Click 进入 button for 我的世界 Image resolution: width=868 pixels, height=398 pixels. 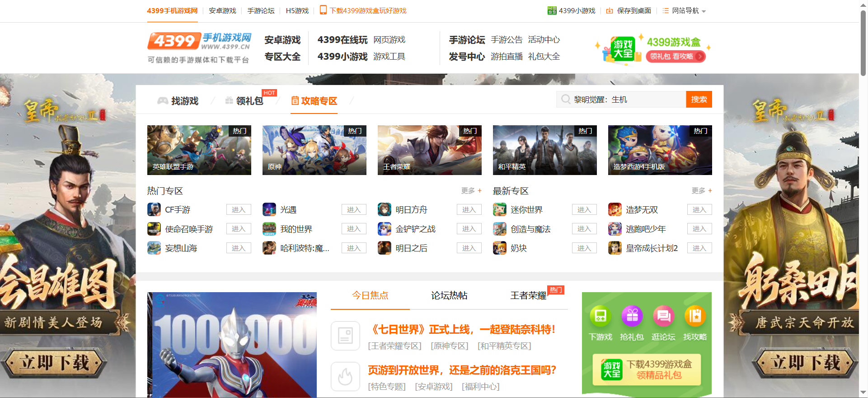coord(354,229)
